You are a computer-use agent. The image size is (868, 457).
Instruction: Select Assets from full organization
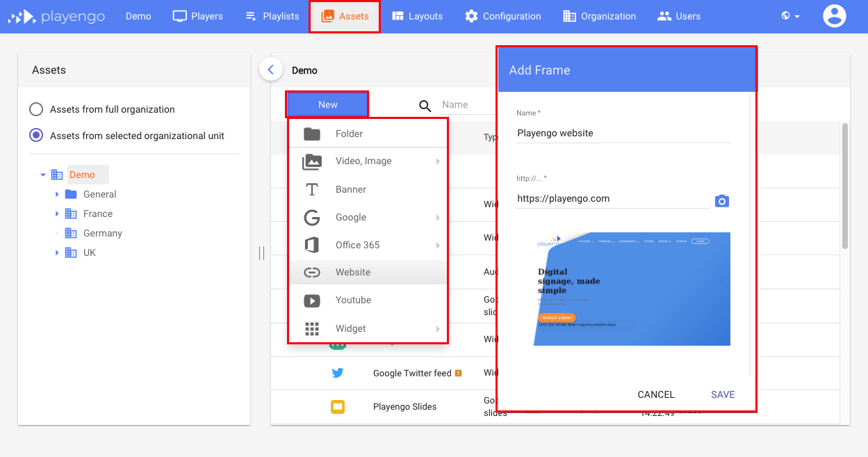pos(102,109)
